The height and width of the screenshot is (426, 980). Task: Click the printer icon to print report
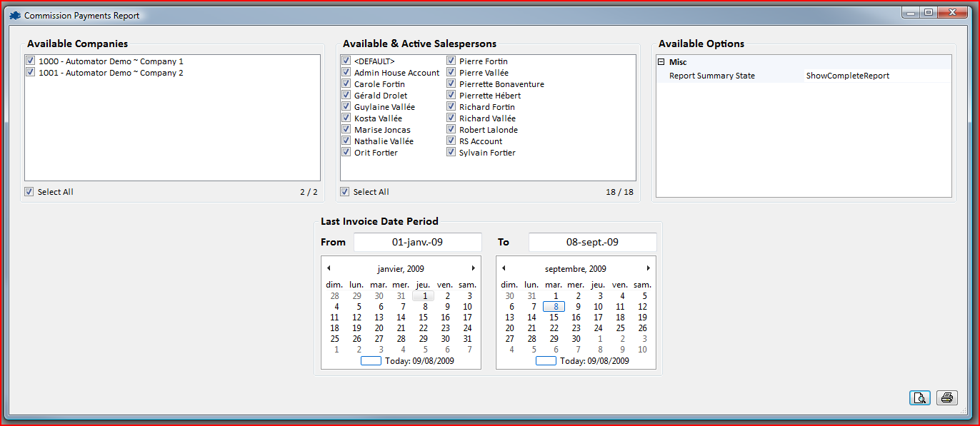pyautogui.click(x=947, y=398)
